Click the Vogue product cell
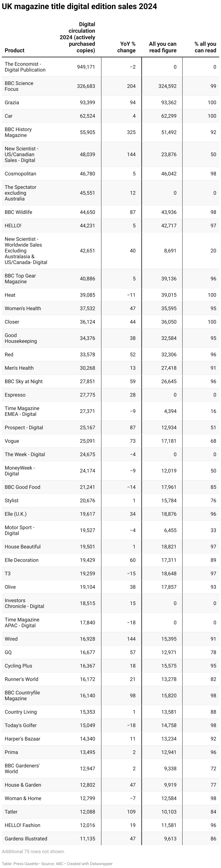 (x=12, y=441)
